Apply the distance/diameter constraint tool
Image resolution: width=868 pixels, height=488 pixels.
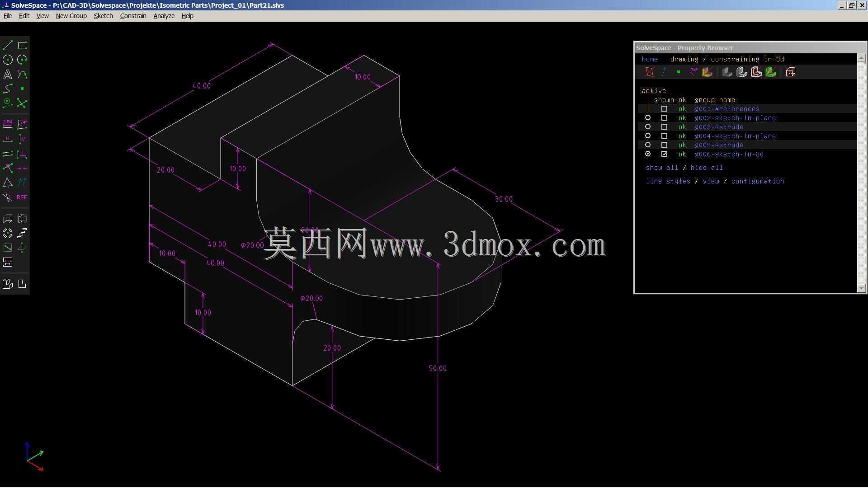pos(8,124)
